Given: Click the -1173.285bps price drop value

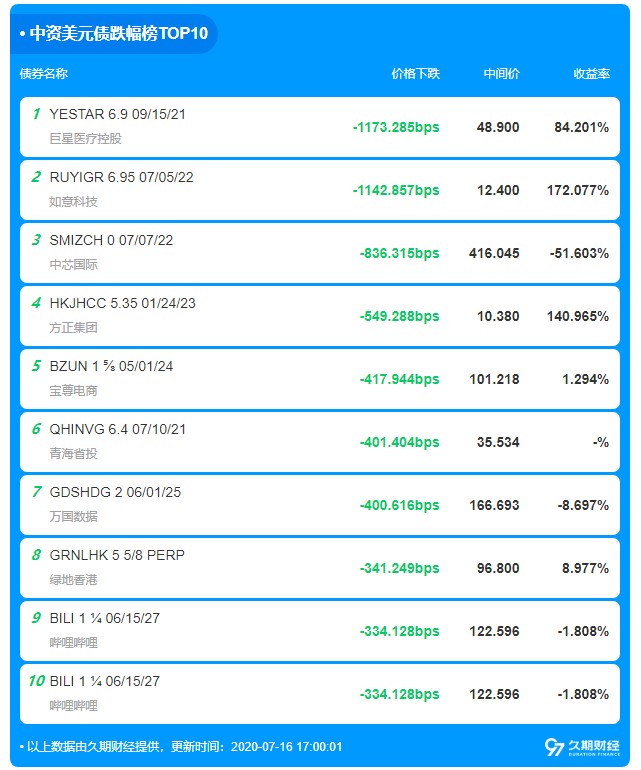Looking at the screenshot, I should click(x=396, y=127).
